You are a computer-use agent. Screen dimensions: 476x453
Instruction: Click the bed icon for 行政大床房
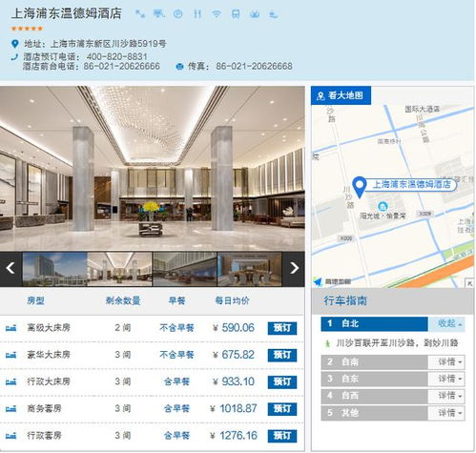click(10, 381)
